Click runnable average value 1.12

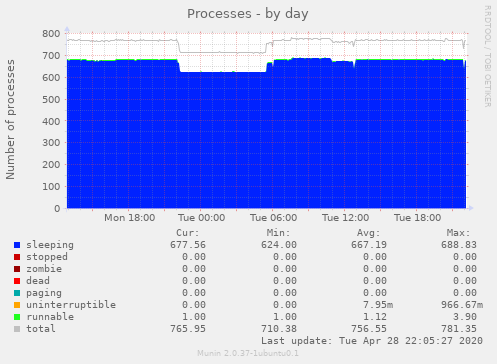coord(375,317)
